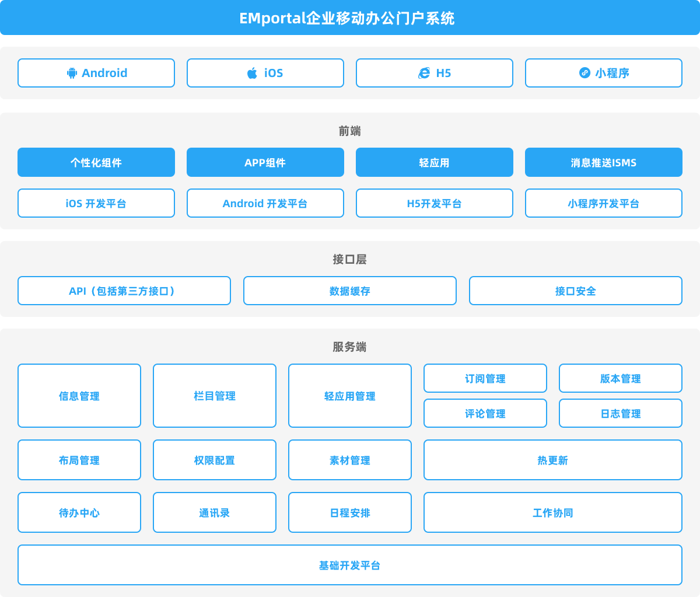Select 权限配置 box

(215, 460)
